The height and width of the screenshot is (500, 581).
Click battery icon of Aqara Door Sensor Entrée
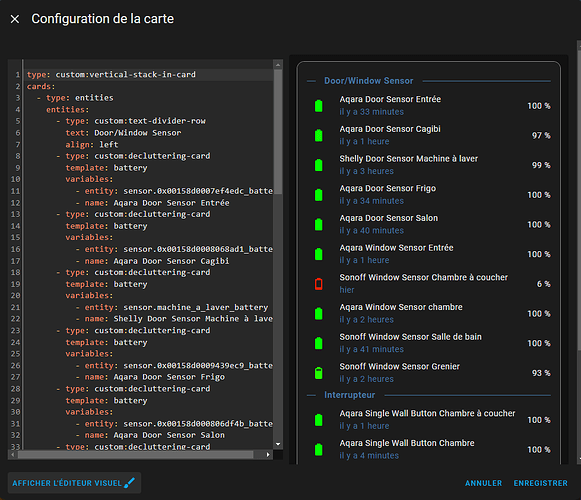tap(319, 106)
